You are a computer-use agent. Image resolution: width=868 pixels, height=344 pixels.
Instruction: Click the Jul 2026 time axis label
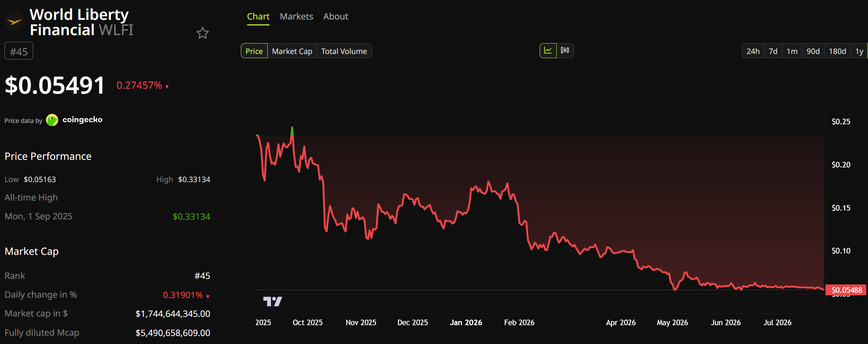pos(777,322)
